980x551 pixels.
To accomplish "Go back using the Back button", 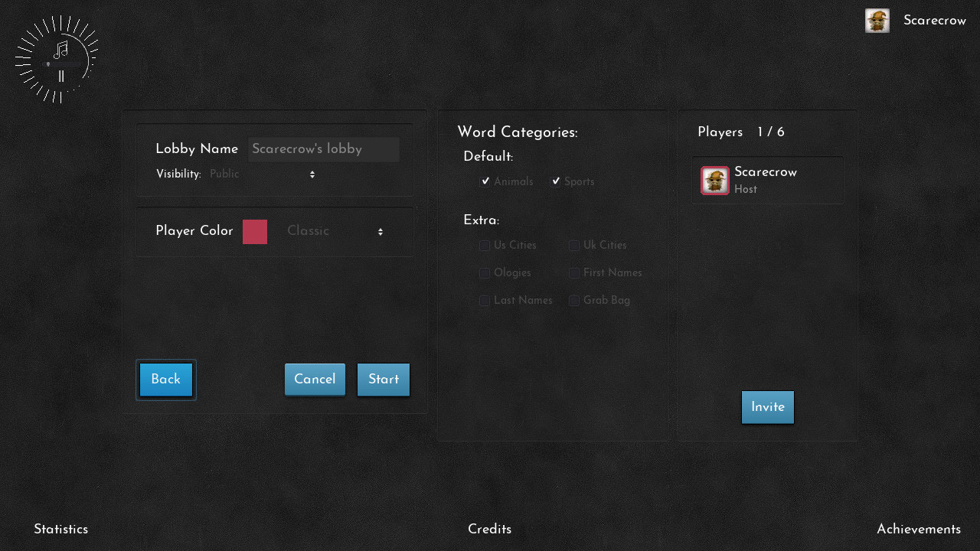I will [x=166, y=380].
